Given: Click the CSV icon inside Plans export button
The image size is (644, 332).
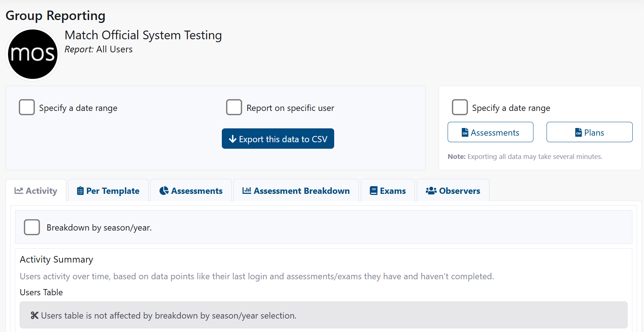Looking at the screenshot, I should pyautogui.click(x=579, y=132).
